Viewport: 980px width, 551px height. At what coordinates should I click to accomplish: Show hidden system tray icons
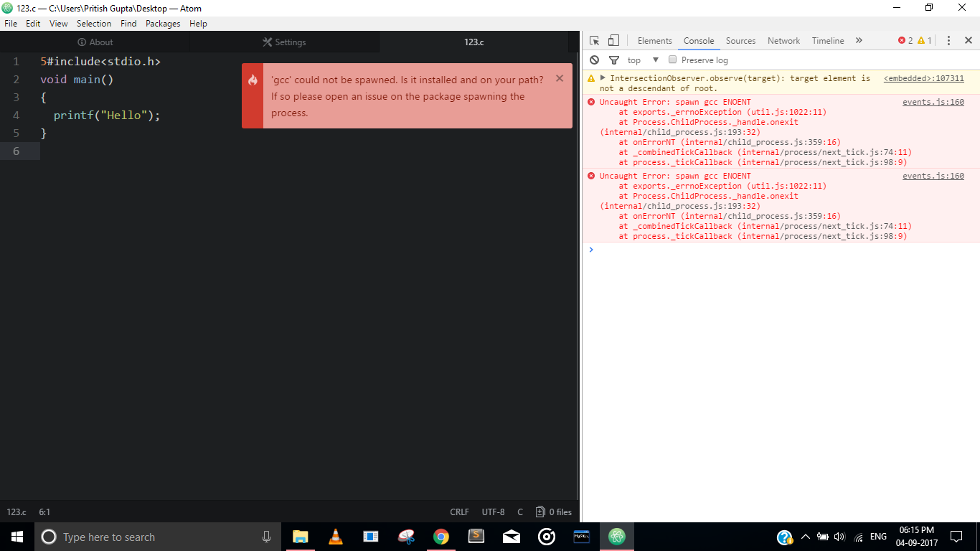806,537
